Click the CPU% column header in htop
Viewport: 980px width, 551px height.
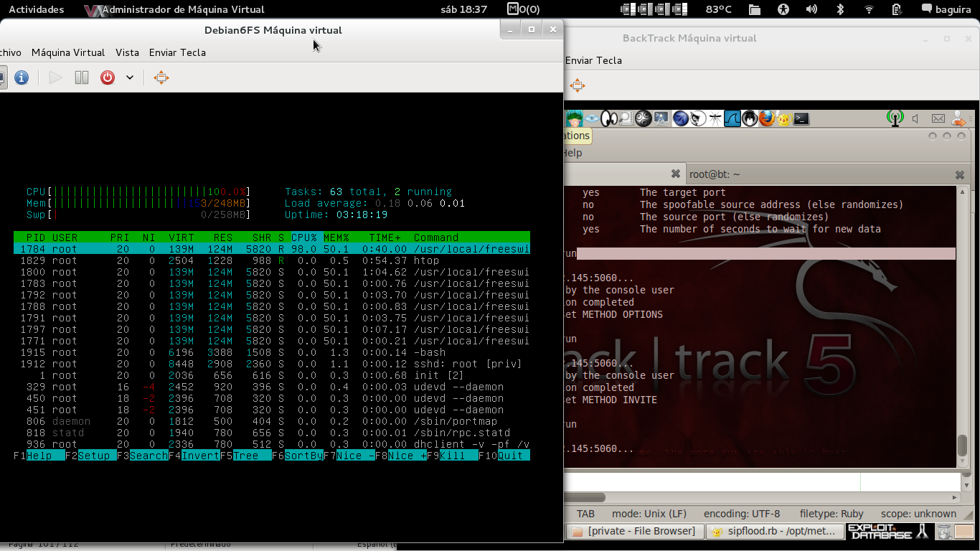(304, 237)
